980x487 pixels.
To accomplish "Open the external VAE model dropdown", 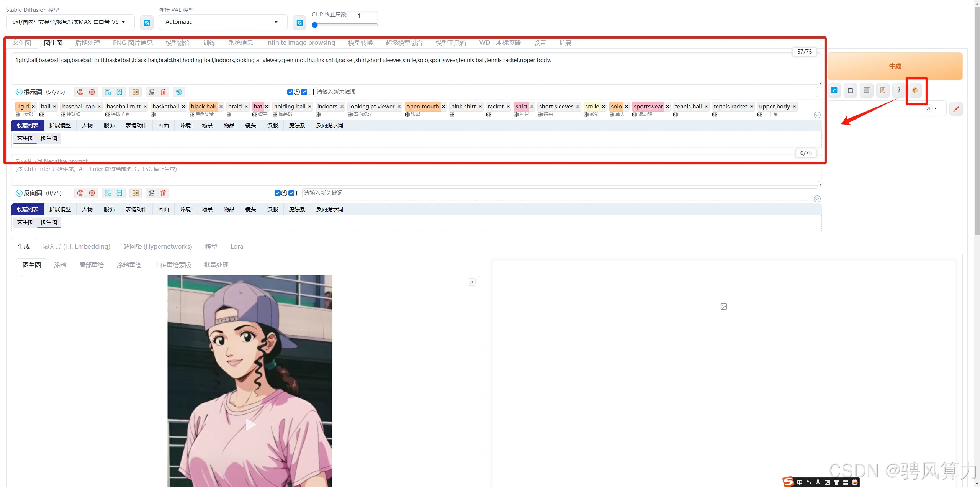I will coord(223,22).
